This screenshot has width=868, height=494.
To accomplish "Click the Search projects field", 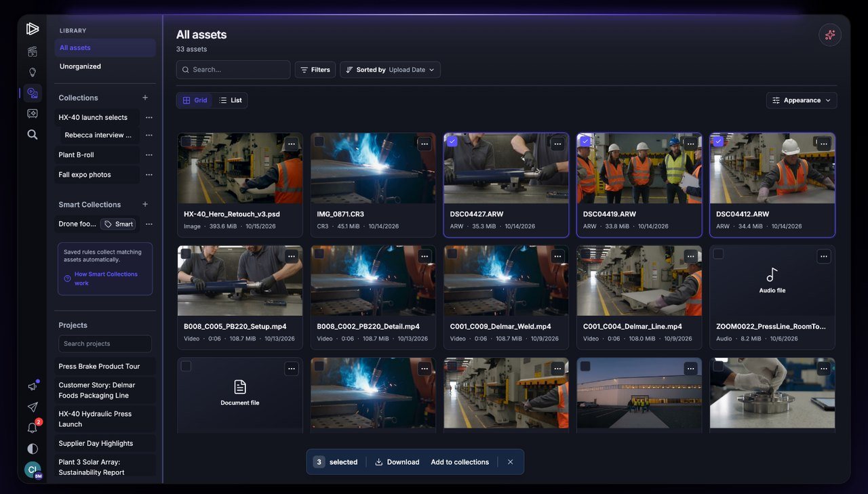I will 105,344.
